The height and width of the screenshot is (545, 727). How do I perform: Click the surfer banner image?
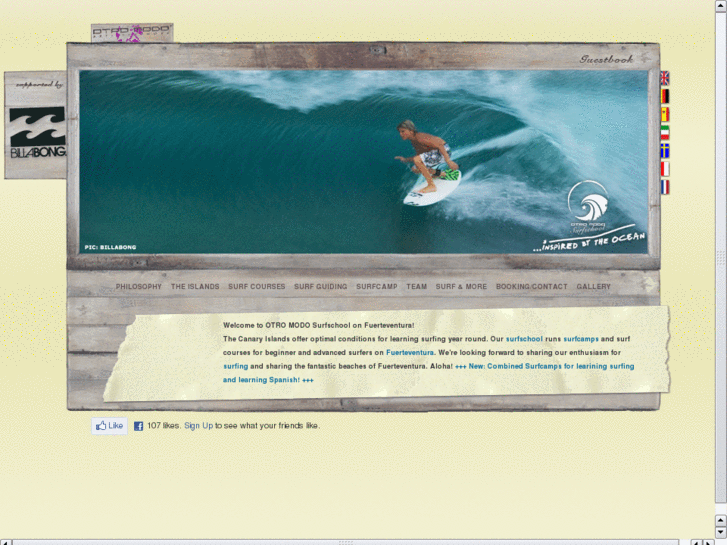363,161
